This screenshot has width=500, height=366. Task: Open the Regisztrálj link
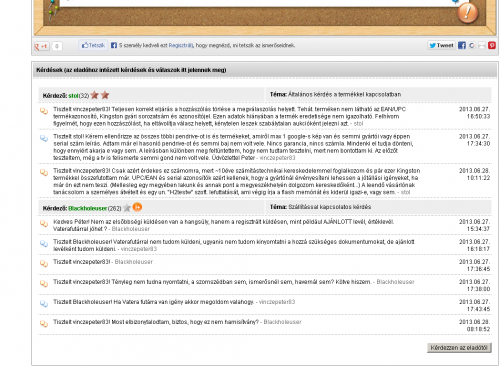pyautogui.click(x=181, y=45)
